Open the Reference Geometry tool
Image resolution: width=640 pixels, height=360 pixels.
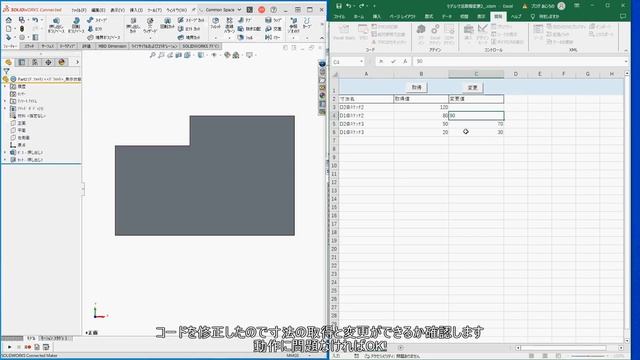point(293,25)
